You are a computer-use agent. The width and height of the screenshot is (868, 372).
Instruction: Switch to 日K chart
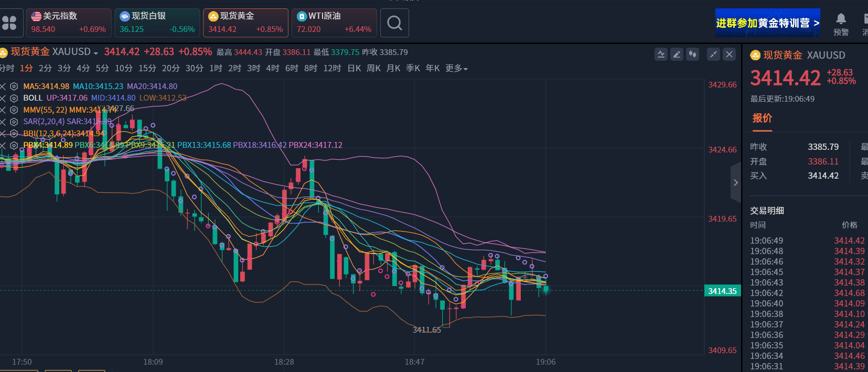(354, 69)
